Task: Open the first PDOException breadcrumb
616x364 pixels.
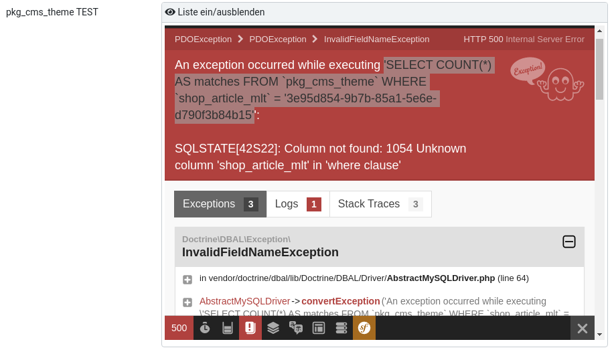Action: click(203, 39)
